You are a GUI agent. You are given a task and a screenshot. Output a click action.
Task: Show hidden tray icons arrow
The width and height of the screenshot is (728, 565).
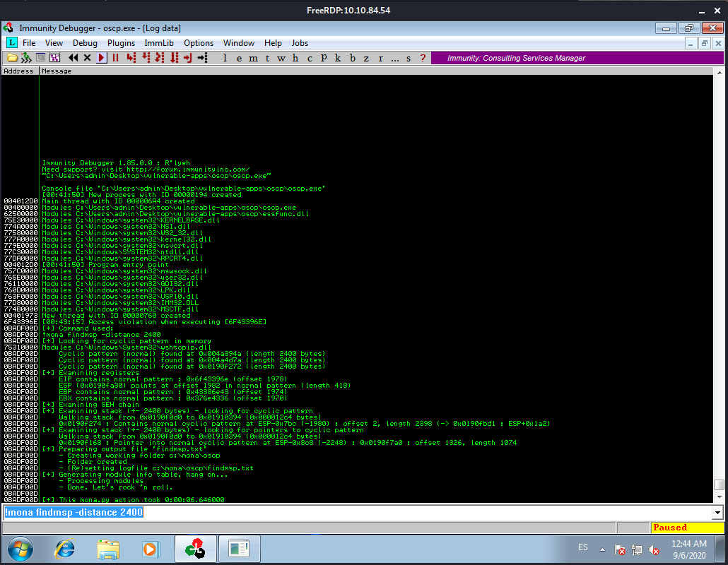coord(603,549)
